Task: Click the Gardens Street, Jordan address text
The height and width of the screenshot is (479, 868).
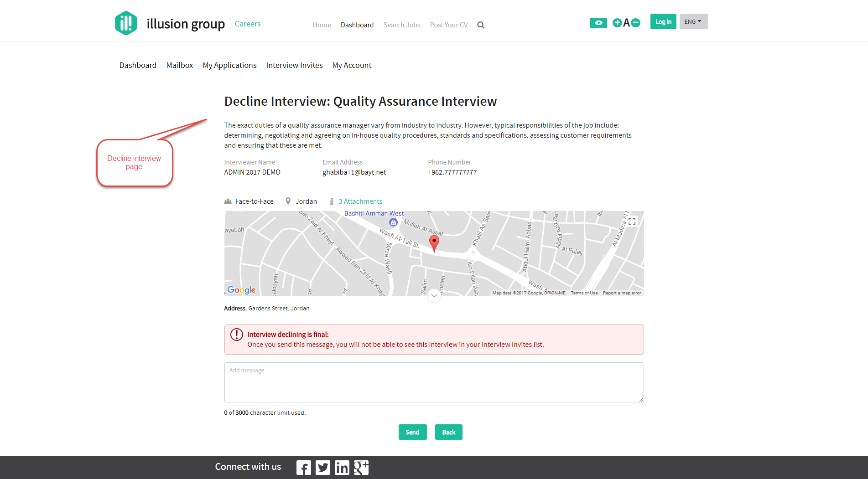Action: pyautogui.click(x=279, y=309)
